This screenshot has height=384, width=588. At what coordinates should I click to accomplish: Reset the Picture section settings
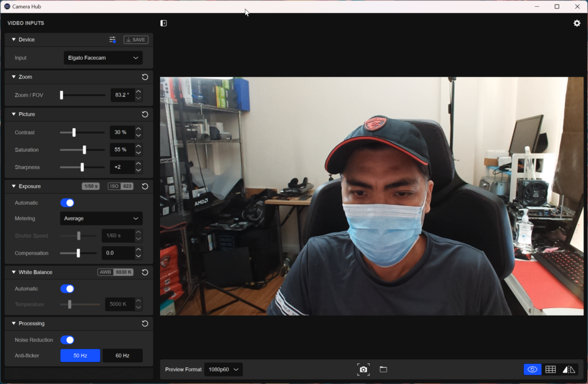click(x=145, y=114)
